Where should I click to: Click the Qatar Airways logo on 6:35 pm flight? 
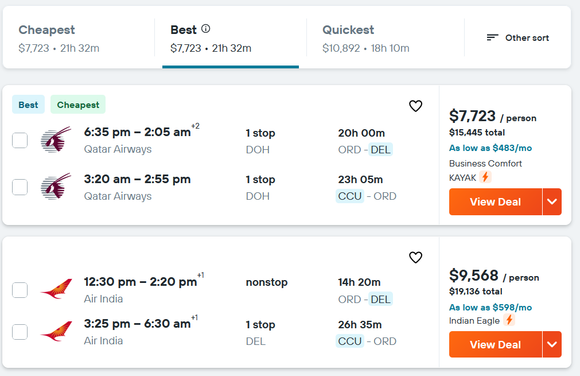(55, 140)
